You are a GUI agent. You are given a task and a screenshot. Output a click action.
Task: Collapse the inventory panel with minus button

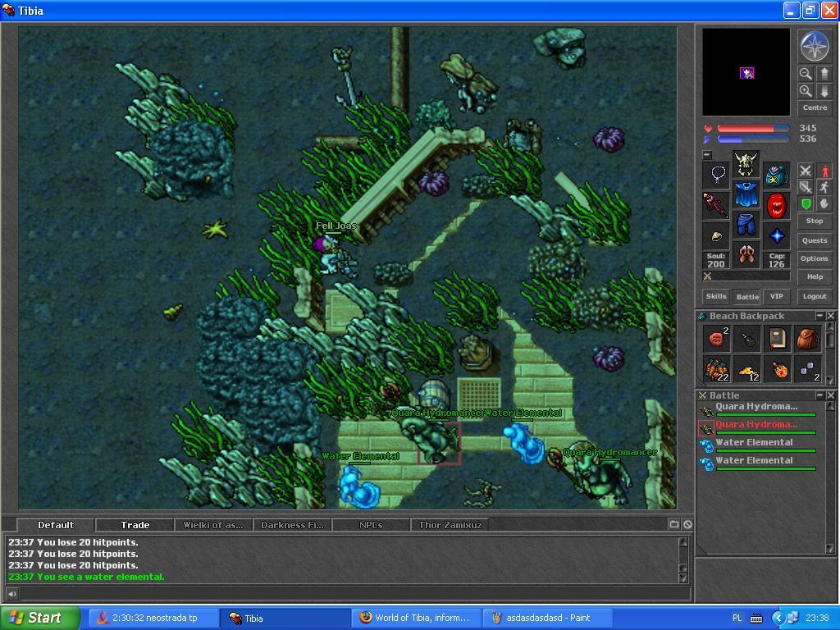click(707, 155)
